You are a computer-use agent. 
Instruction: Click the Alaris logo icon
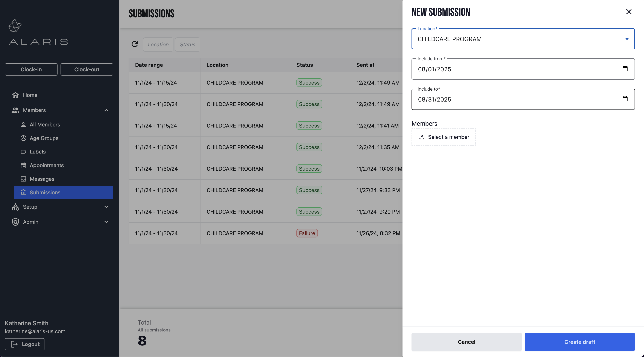(15, 26)
